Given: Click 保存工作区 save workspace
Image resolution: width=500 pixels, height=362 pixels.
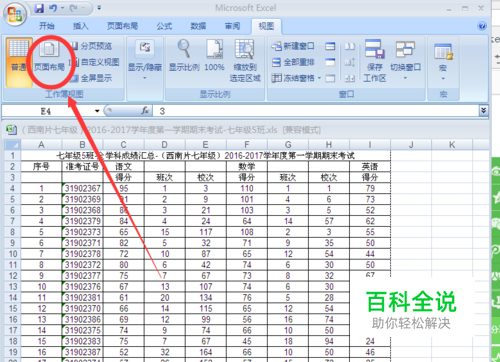Looking at the screenshot, I should [x=375, y=61].
